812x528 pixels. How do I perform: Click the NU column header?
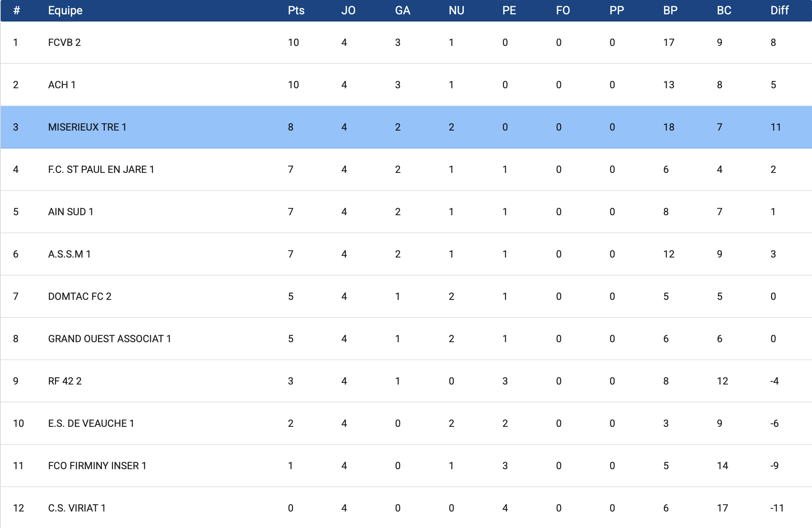[x=456, y=10]
